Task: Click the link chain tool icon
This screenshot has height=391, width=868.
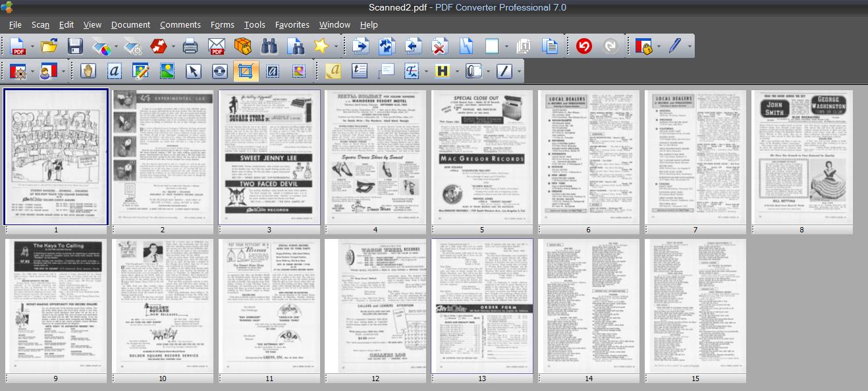Action: pyautogui.click(x=220, y=70)
